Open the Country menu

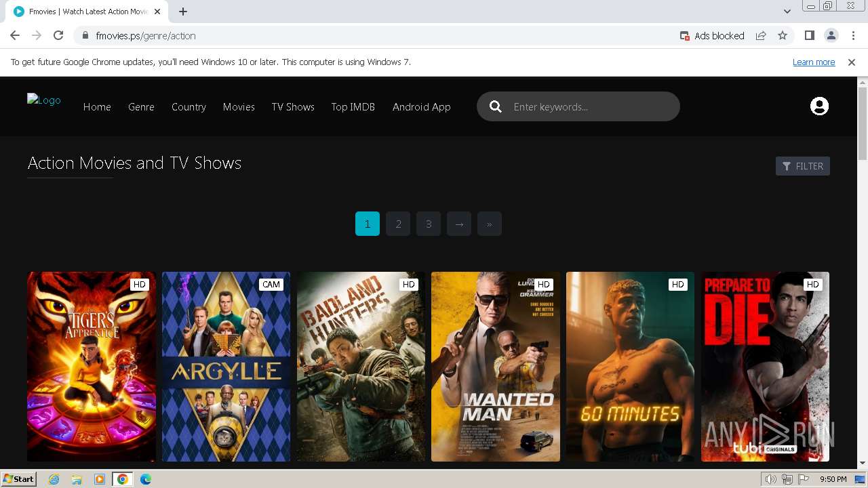[189, 106]
